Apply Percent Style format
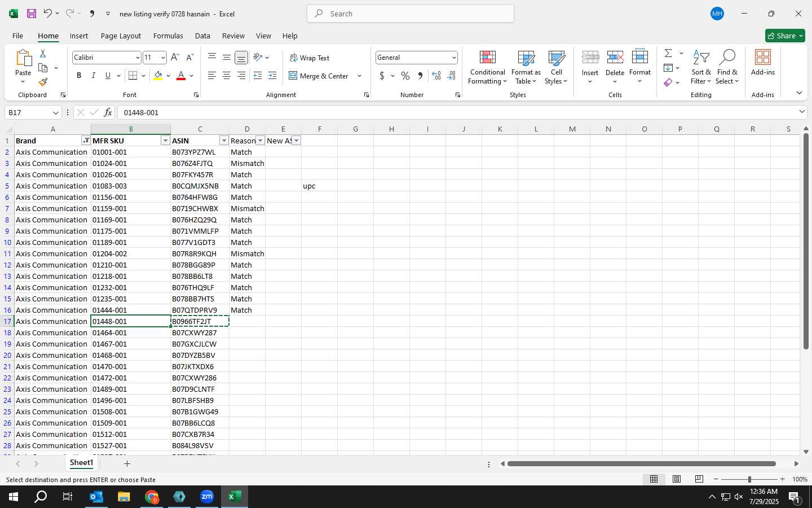 [405, 76]
